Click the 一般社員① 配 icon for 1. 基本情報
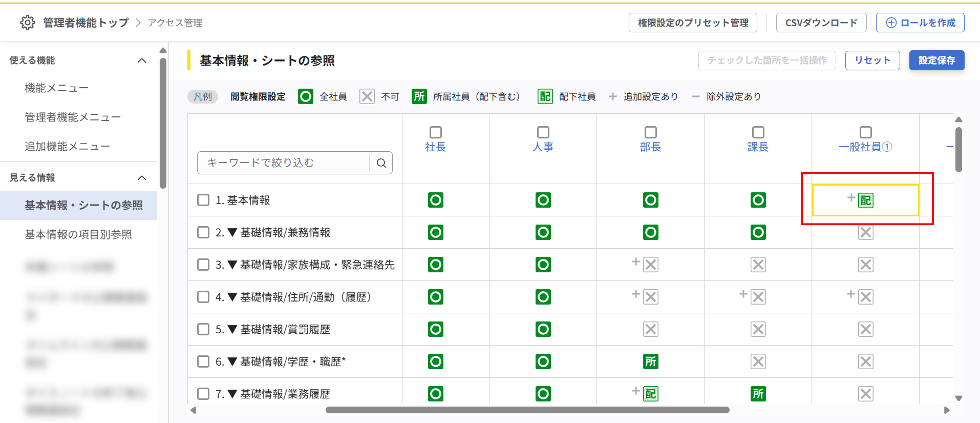 (x=866, y=201)
